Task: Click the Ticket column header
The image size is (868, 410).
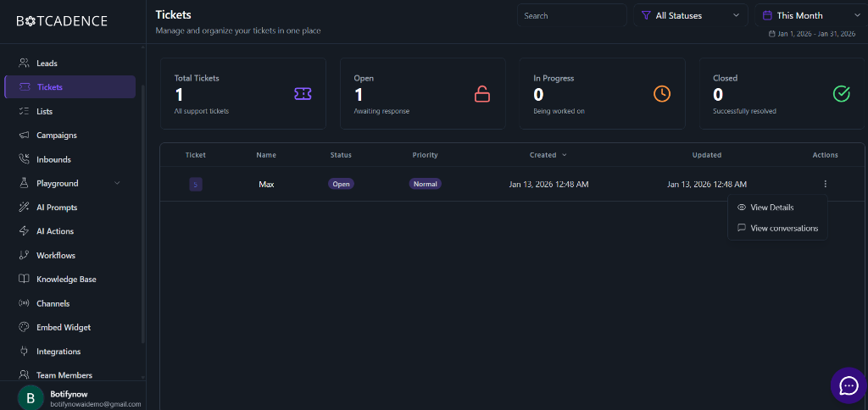Action: click(x=196, y=155)
